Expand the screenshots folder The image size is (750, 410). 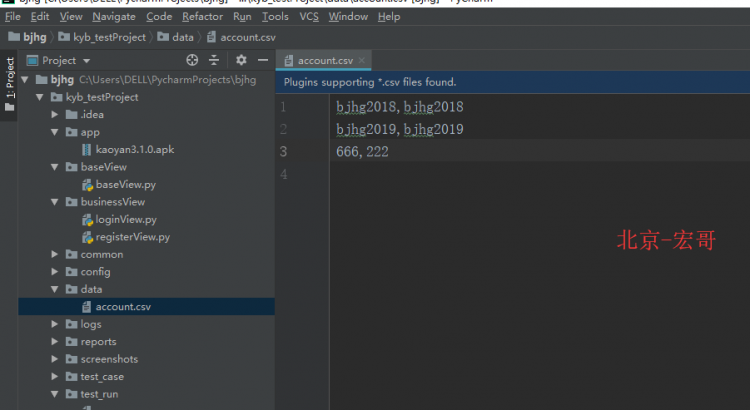(56, 359)
